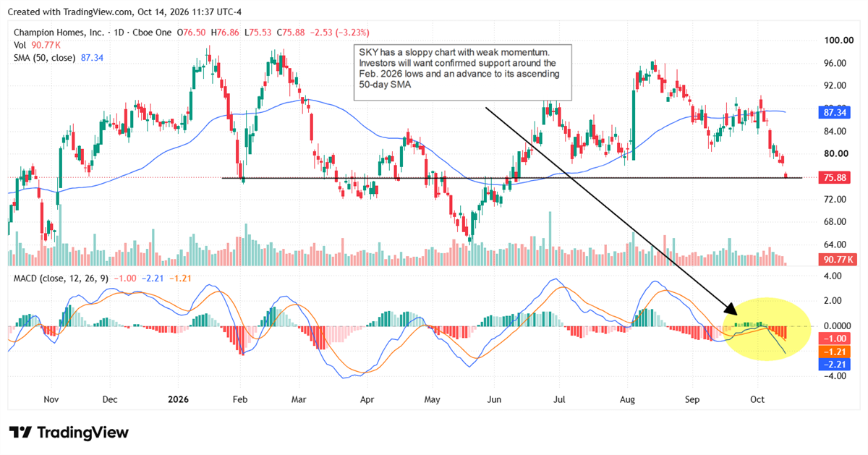868x455 pixels.
Task: Click the 72.00 price axis label
Action: coord(836,199)
